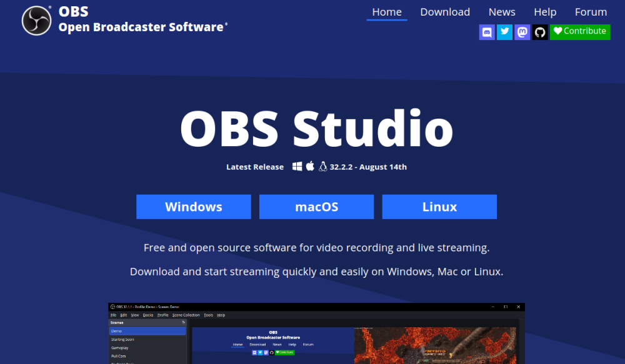Open the Discord server icon link
This screenshot has width=625, height=364.
[x=487, y=32]
